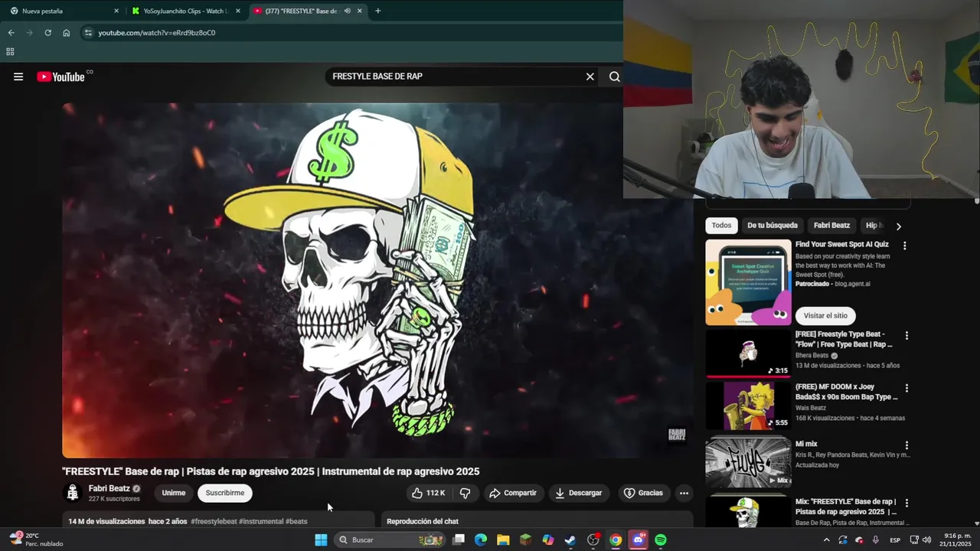
Task: Open Discord from the taskbar
Action: point(639,540)
